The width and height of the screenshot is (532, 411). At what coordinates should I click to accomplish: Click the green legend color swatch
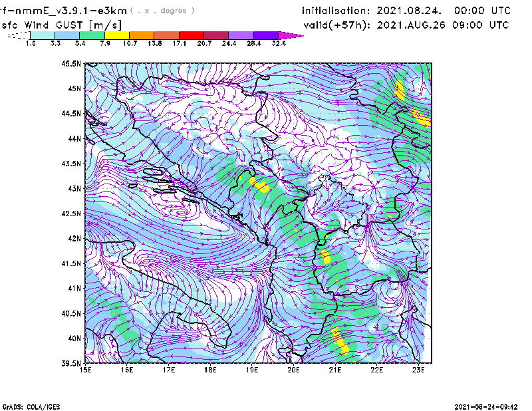point(92,35)
